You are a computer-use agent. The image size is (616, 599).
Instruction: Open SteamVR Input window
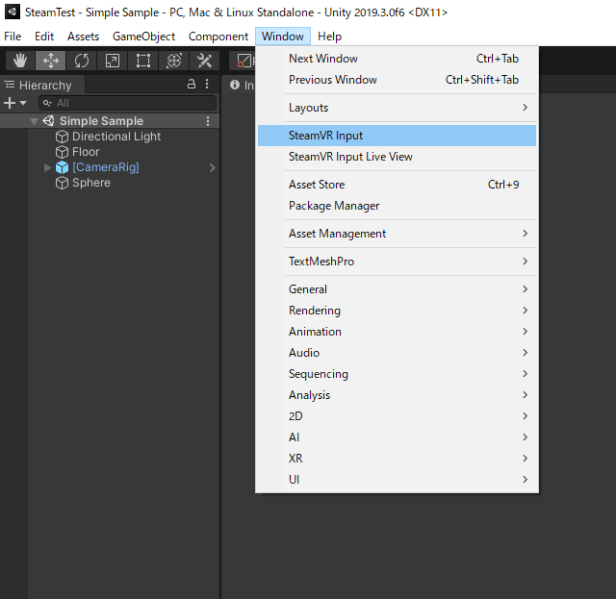(x=397, y=136)
